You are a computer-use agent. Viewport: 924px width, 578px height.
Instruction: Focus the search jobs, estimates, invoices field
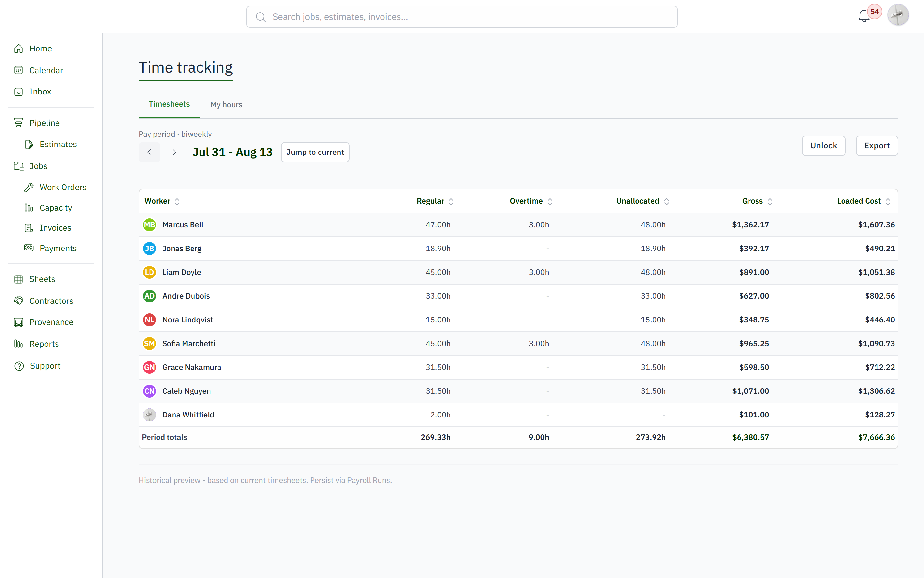(462, 17)
